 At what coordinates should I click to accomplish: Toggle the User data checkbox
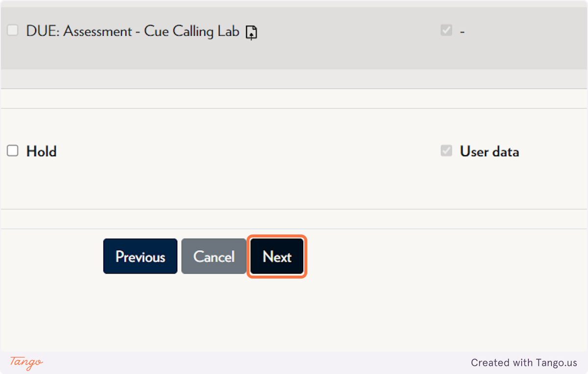[446, 151]
